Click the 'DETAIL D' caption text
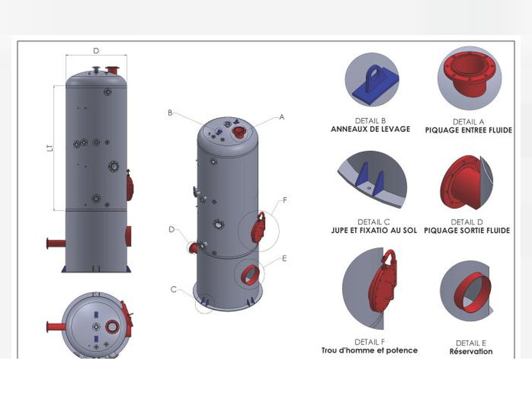This screenshot has width=532, height=399. (x=467, y=222)
